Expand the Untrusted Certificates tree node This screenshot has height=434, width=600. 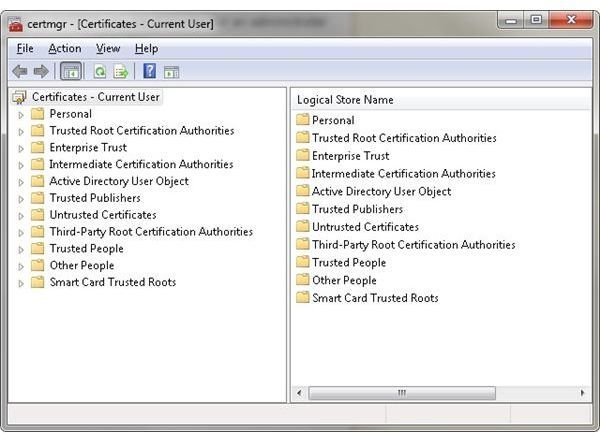[x=21, y=216]
